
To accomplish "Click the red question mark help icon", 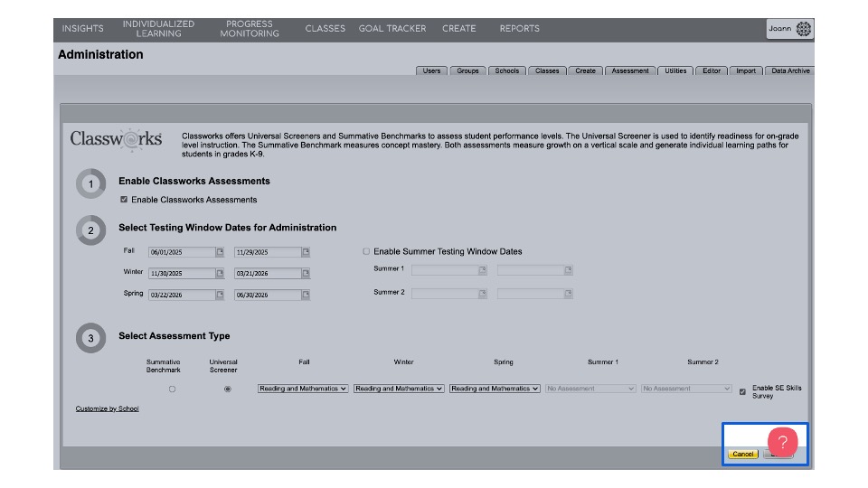I will pos(782,442).
